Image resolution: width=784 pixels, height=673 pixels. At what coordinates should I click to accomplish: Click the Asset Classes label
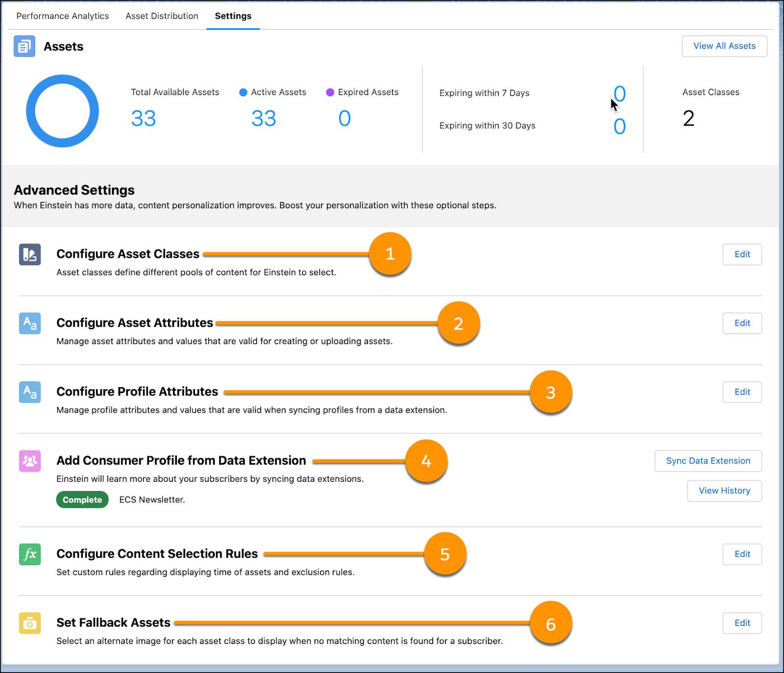coord(711,92)
